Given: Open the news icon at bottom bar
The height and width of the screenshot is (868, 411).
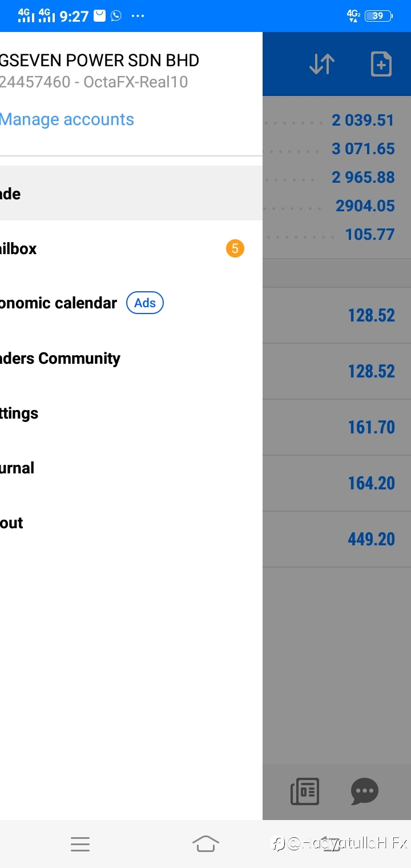Looking at the screenshot, I should [305, 791].
